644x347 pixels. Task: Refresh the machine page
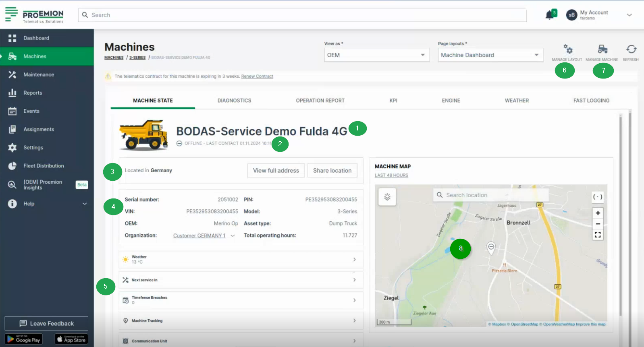(631, 50)
